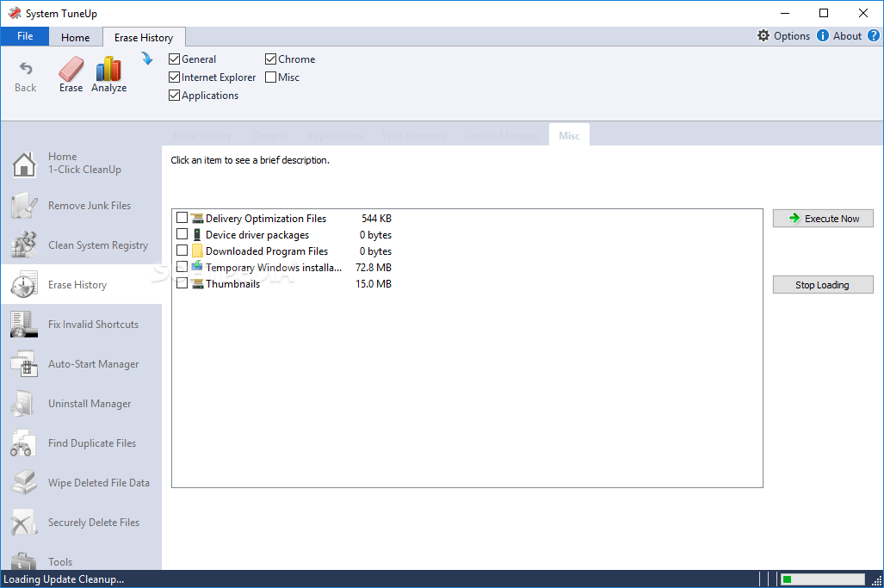
Task: Enable the Misc checkbox in ribbon
Action: pos(270,77)
